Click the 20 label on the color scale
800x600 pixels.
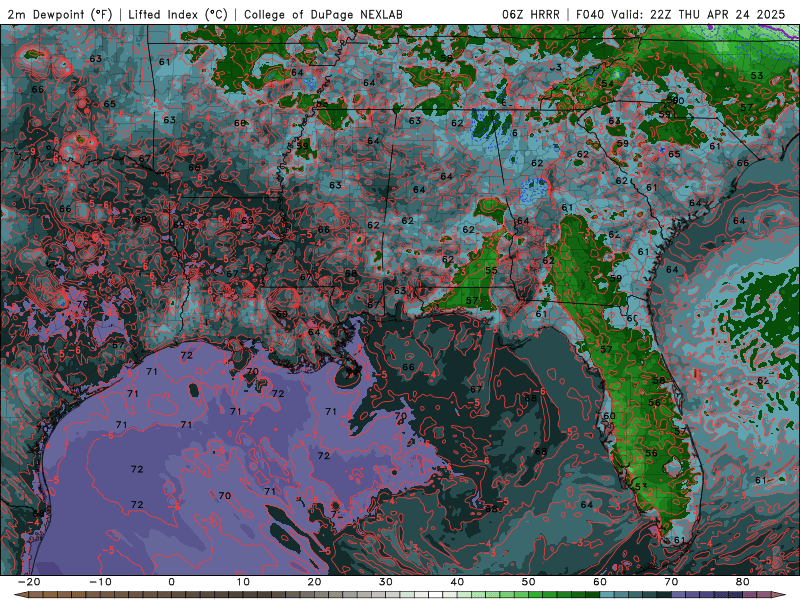coord(314,582)
